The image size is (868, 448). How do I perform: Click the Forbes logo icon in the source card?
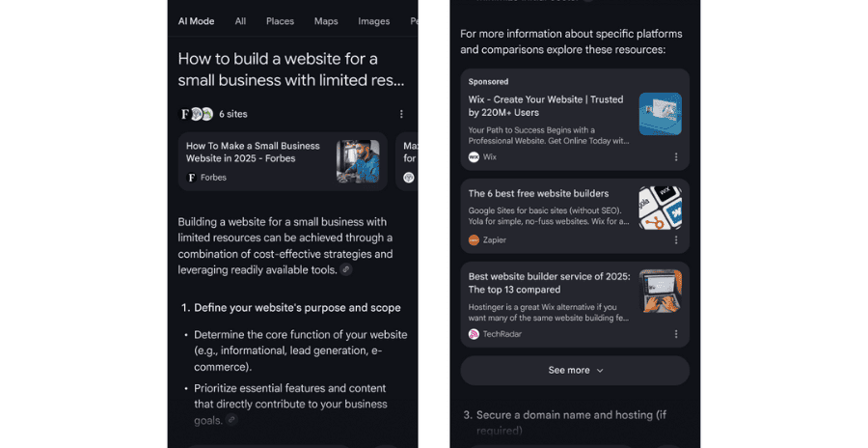click(192, 178)
